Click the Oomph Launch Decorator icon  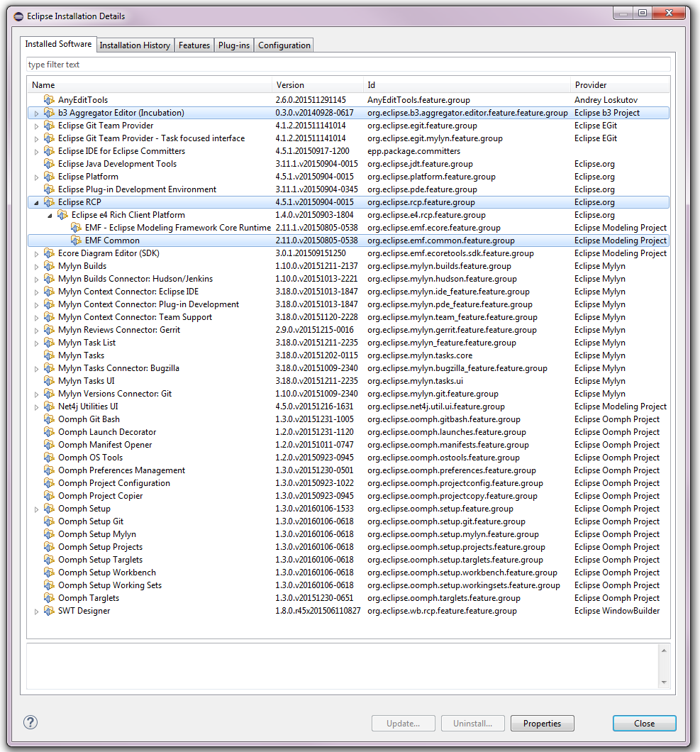[49, 432]
